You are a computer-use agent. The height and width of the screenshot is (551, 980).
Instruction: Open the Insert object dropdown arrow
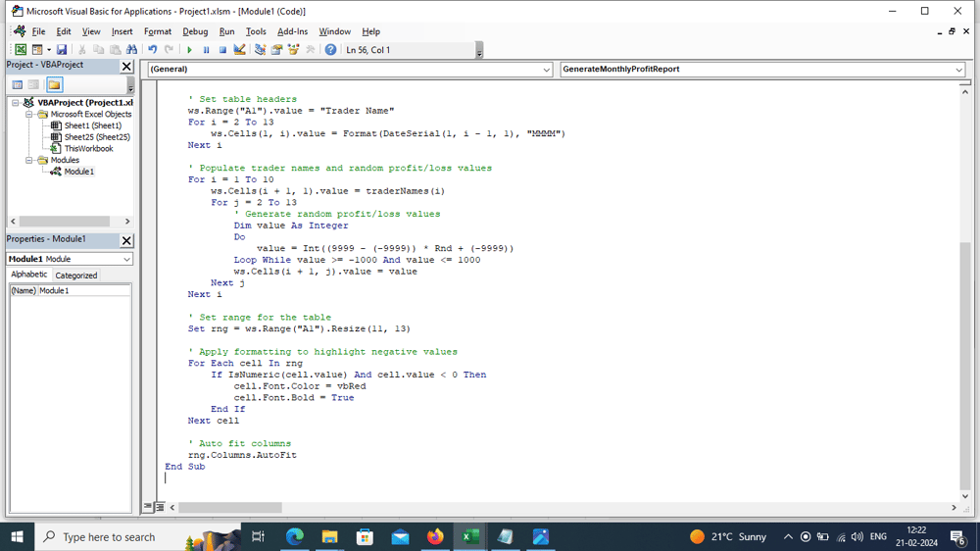49,49
